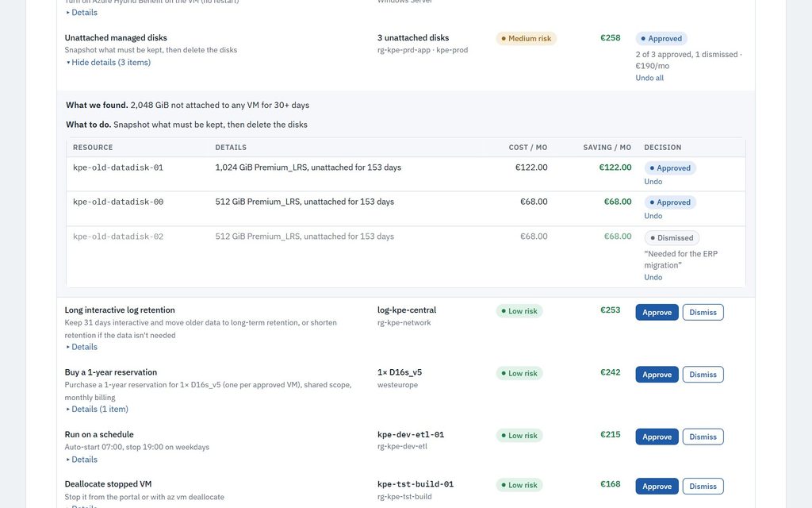This screenshot has height=508, width=812.
Task: Click Approved badge for kpe-old-datadisk-00
Action: pyautogui.click(x=670, y=202)
